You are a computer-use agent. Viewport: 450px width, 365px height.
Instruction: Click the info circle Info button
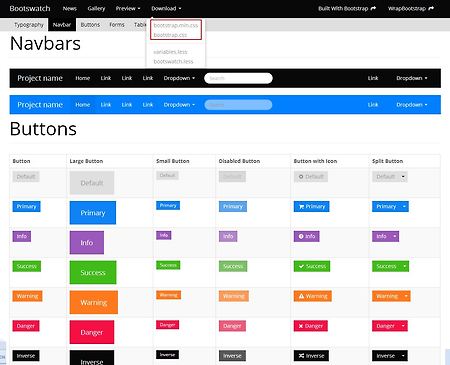[x=306, y=236]
